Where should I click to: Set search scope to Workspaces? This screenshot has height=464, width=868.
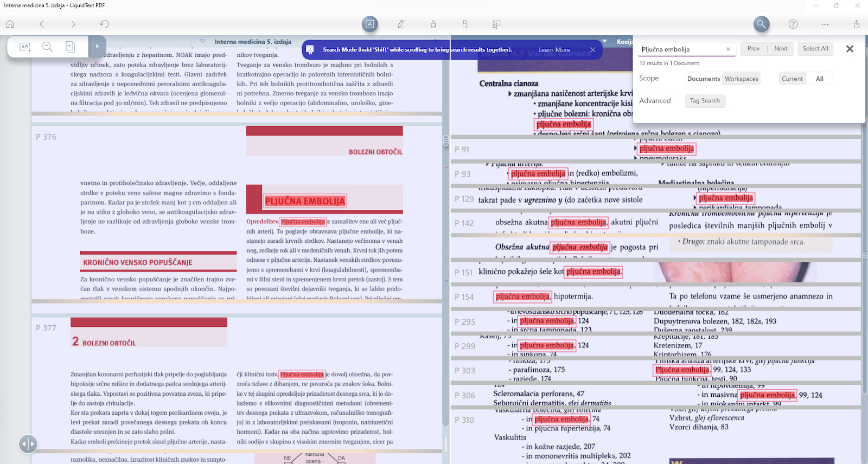pyautogui.click(x=741, y=79)
